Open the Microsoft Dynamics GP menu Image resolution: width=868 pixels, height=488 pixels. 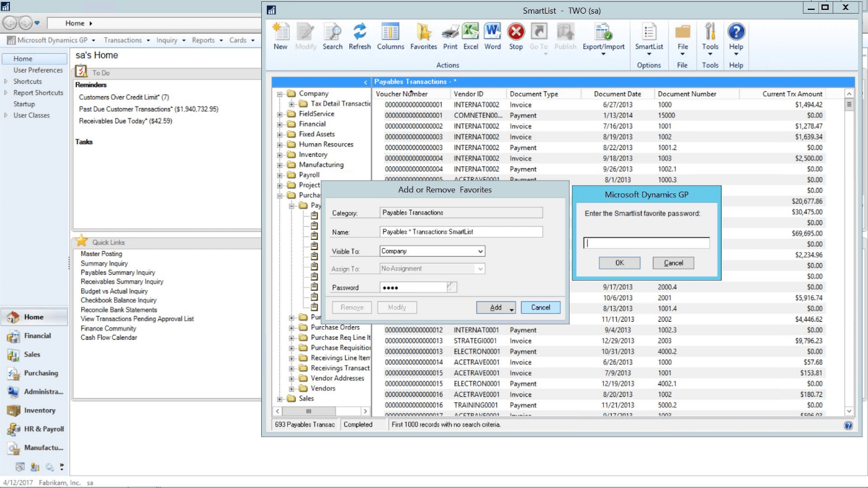[52, 40]
